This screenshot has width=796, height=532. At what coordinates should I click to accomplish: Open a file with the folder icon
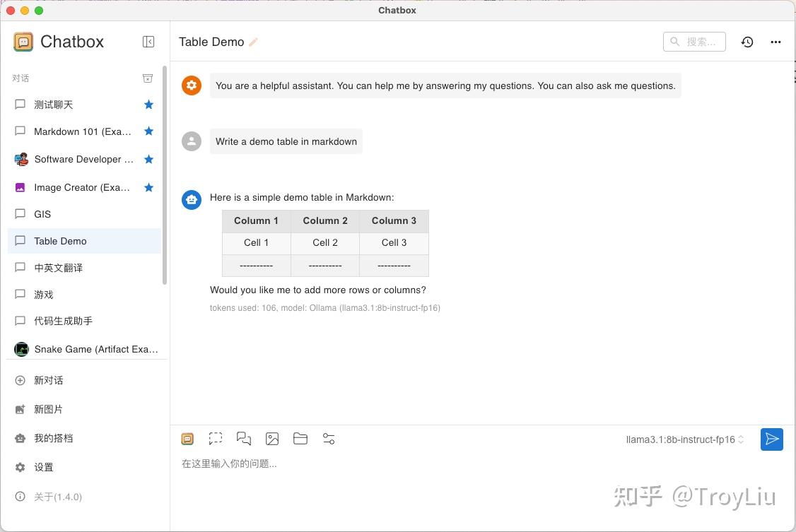[x=300, y=438]
